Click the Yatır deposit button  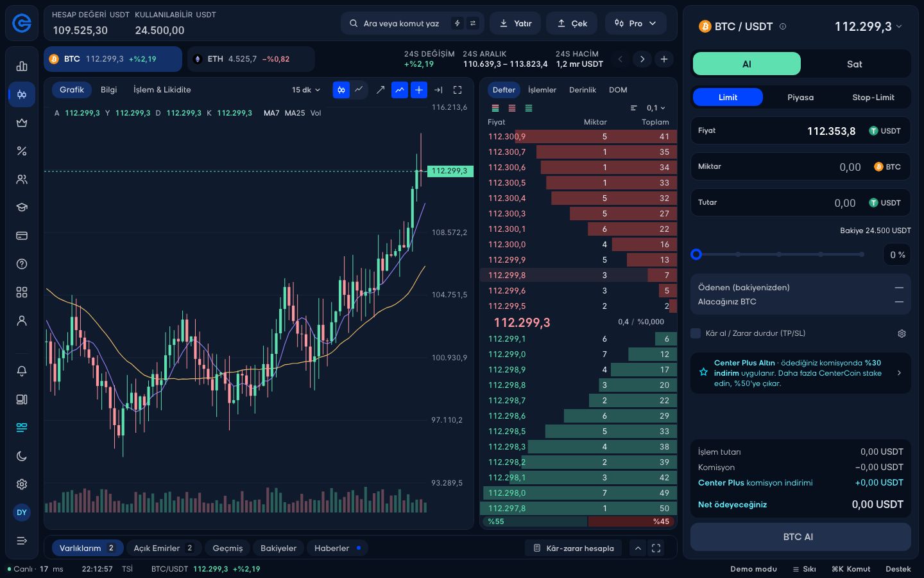[515, 23]
